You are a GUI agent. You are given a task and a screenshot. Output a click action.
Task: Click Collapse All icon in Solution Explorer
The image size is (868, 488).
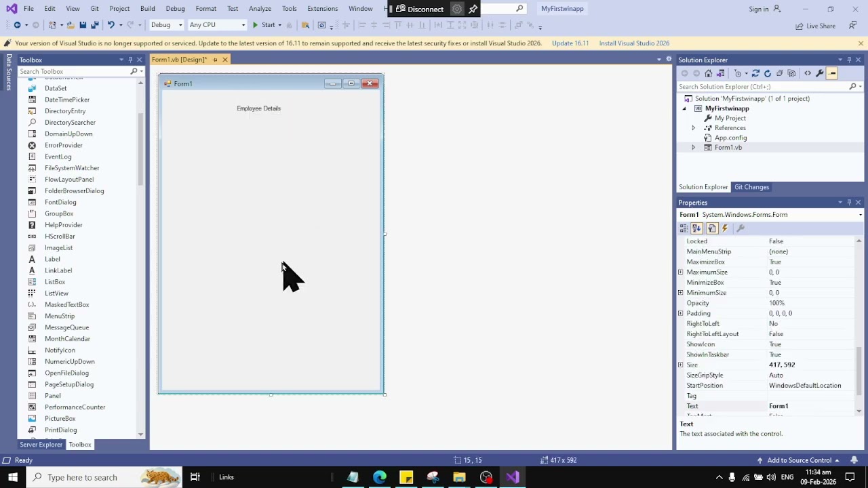780,73
